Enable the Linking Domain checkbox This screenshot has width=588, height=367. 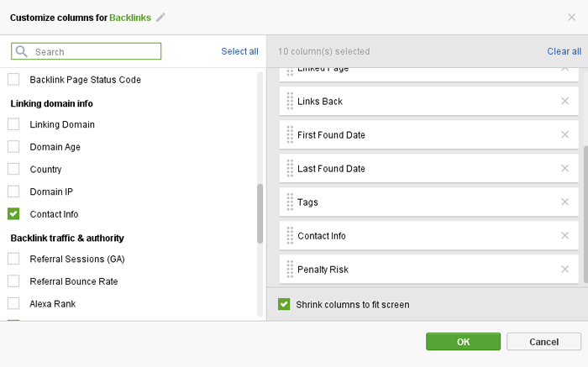click(x=13, y=124)
